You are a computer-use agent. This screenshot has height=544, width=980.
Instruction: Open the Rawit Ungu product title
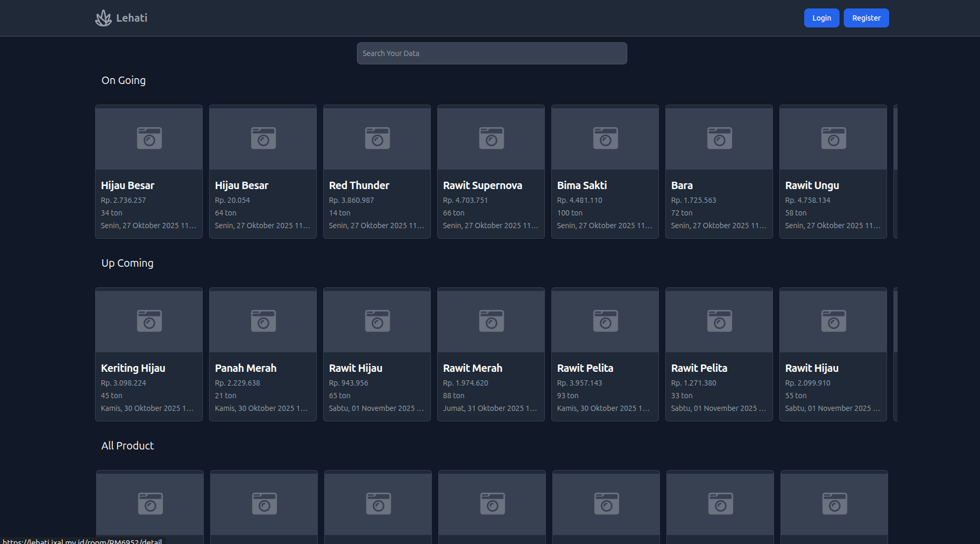coord(812,185)
